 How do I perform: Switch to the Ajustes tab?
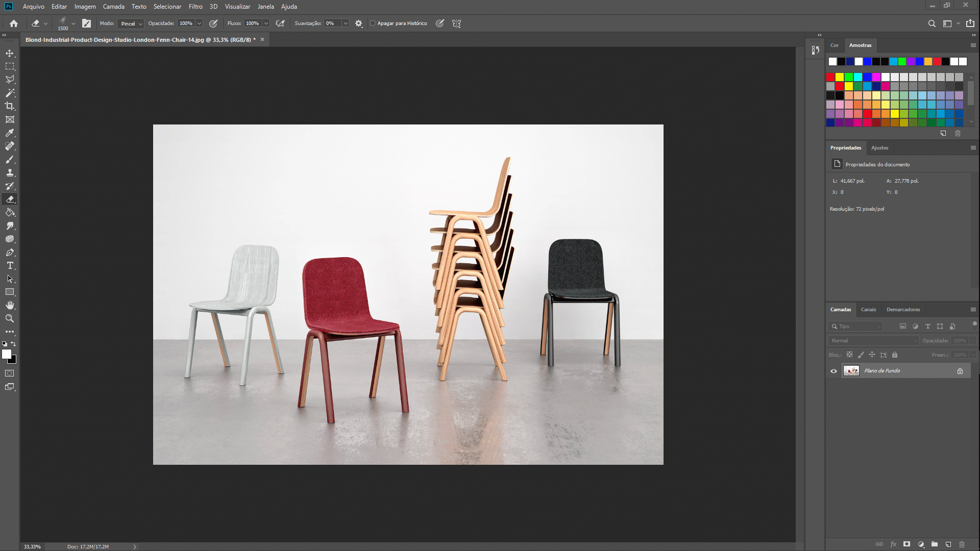pos(879,148)
